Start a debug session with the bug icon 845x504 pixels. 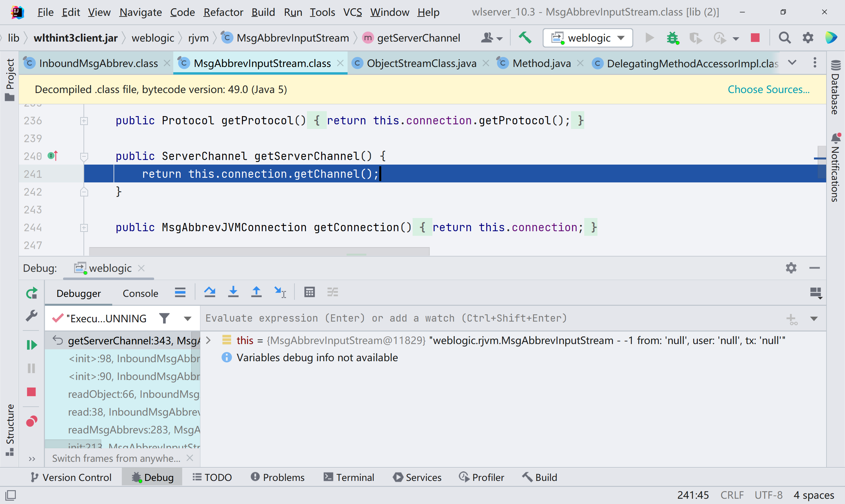point(672,38)
